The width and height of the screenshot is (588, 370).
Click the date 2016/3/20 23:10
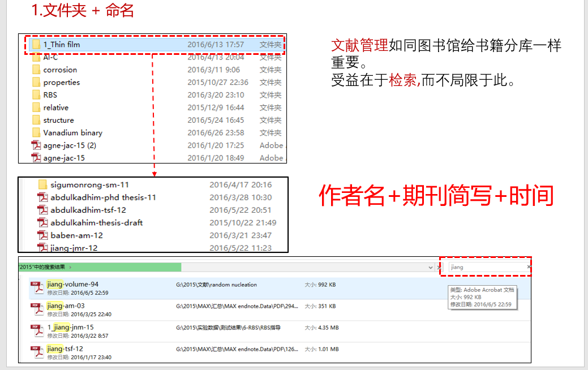tap(216, 95)
